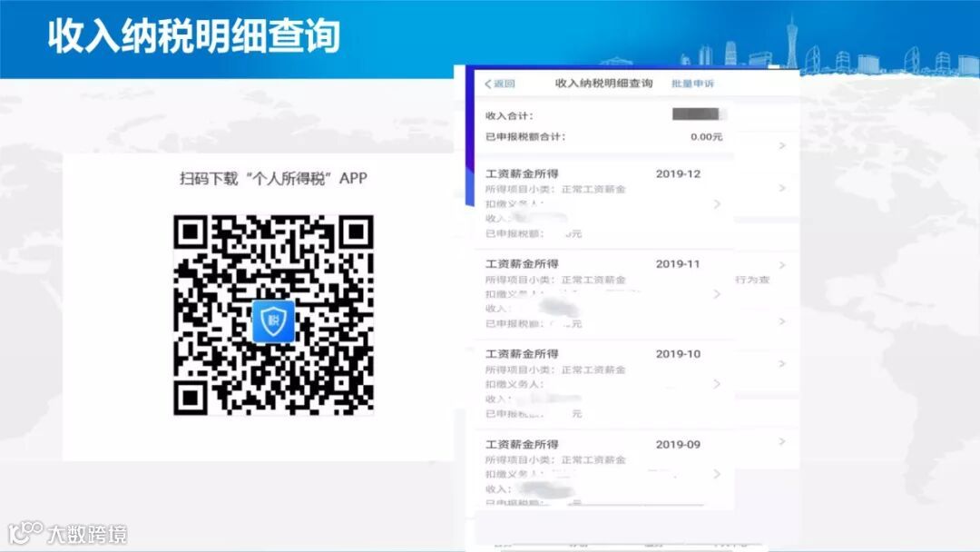The height and width of the screenshot is (552, 980).
Task: Click the large slide heading 收入纳税明细查询
Action: (x=194, y=35)
